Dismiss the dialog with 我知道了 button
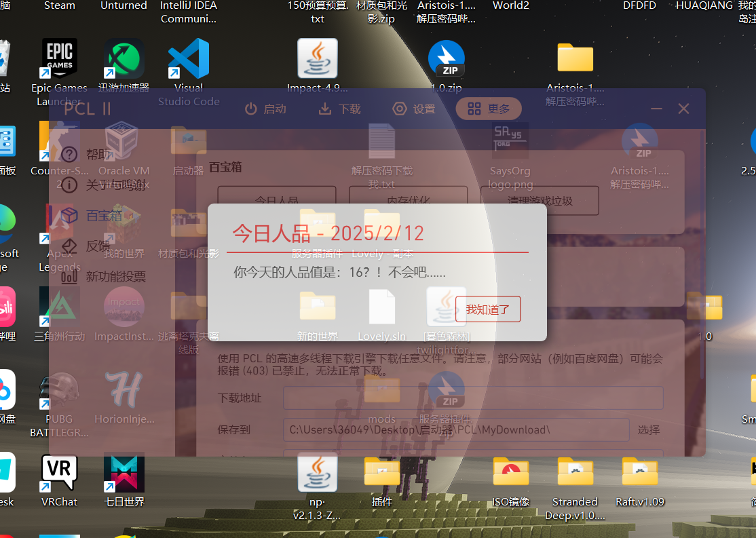Image resolution: width=756 pixels, height=538 pixels. click(488, 309)
